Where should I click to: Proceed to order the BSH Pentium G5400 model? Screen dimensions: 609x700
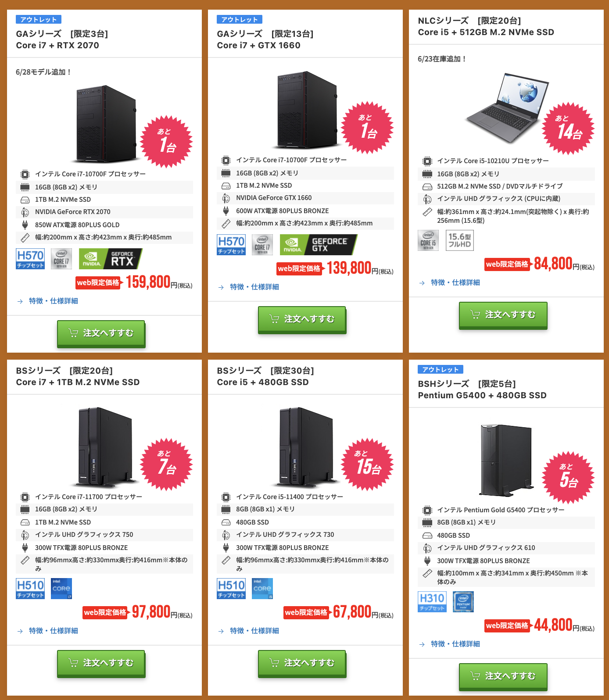[x=503, y=676]
